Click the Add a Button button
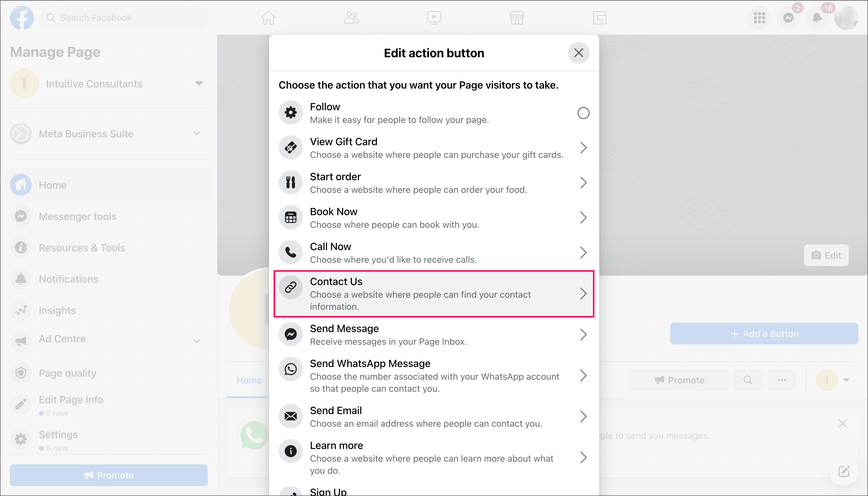This screenshot has width=868, height=496. coord(764,334)
